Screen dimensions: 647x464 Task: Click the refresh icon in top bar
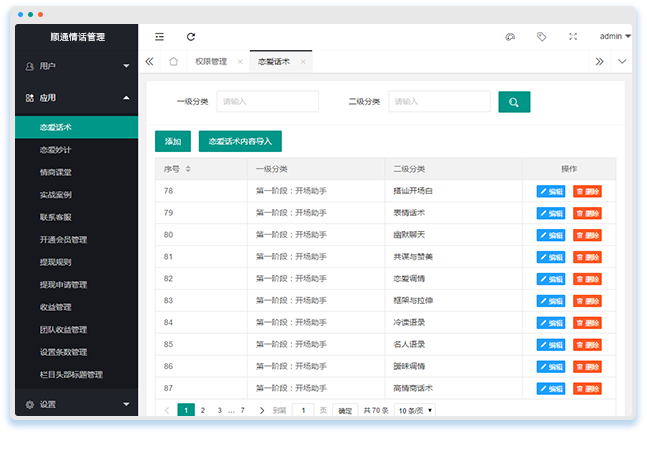[191, 37]
